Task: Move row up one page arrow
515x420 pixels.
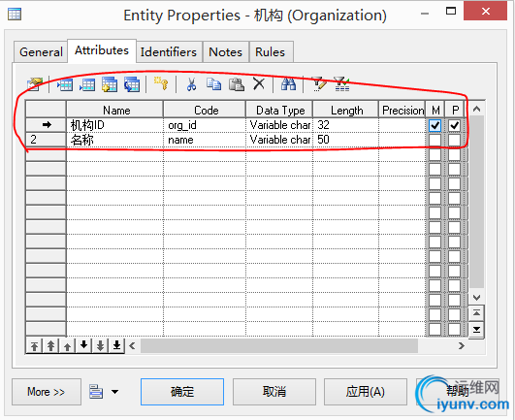Action: pyautogui.click(x=50, y=345)
